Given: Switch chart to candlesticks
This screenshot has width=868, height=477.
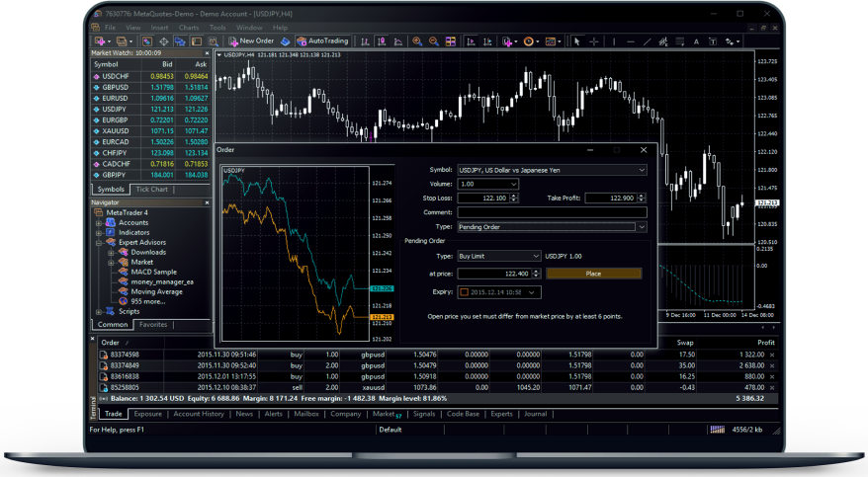Looking at the screenshot, I should click(382, 41).
